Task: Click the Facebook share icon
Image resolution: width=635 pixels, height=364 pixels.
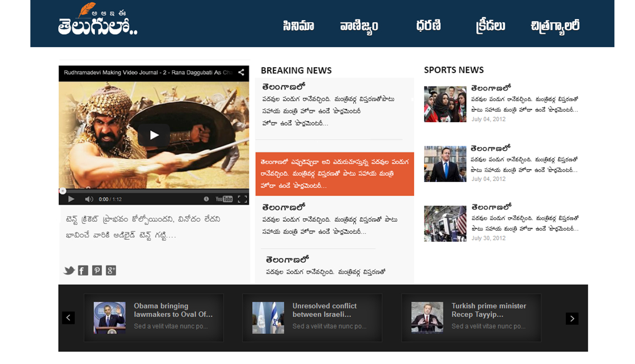Action: click(83, 271)
